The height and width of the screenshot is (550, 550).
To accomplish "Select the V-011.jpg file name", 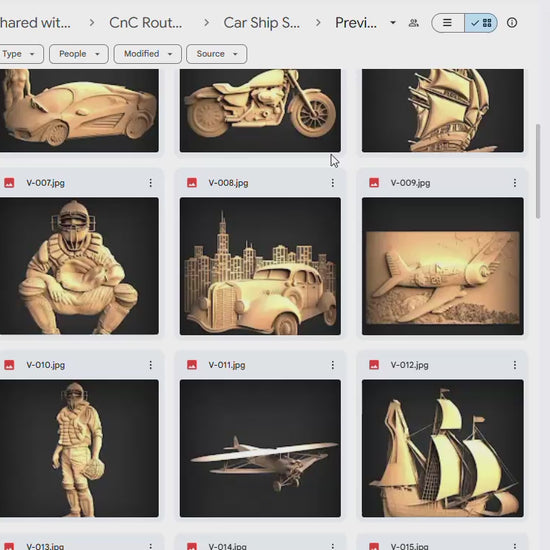I will pyautogui.click(x=227, y=365).
